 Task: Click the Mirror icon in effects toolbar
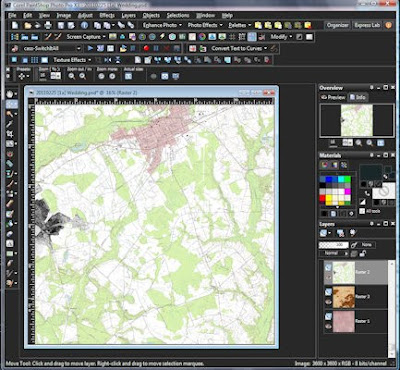(108, 60)
